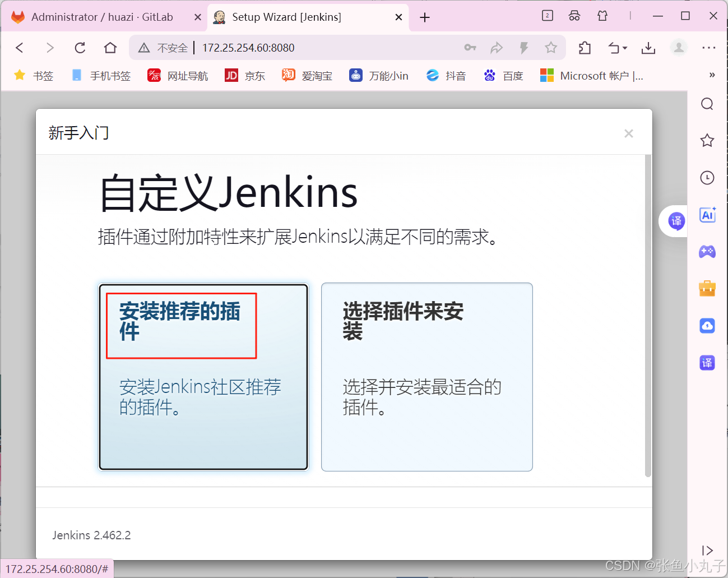
Task: Click the Jenkins 2.462.2 version text
Action: (91, 535)
